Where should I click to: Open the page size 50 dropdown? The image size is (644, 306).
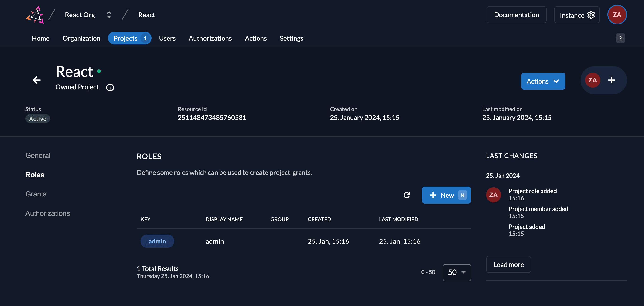coord(456,272)
